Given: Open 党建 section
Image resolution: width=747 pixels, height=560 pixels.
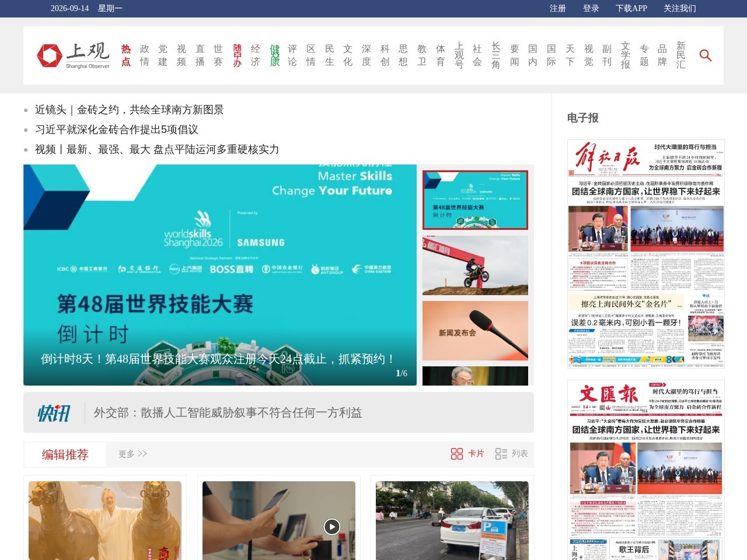Looking at the screenshot, I should pyautogui.click(x=163, y=55).
